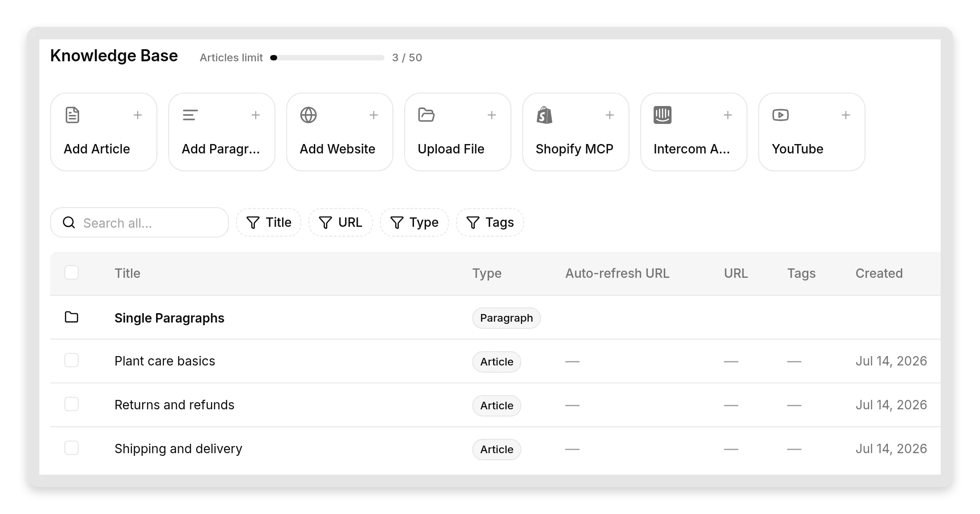This screenshot has width=980, height=514.
Task: Click the Shopify MCP label
Action: click(x=574, y=149)
